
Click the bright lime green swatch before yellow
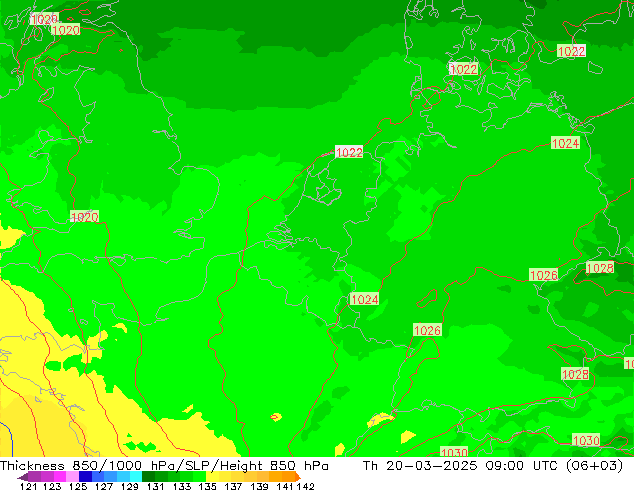199,476
